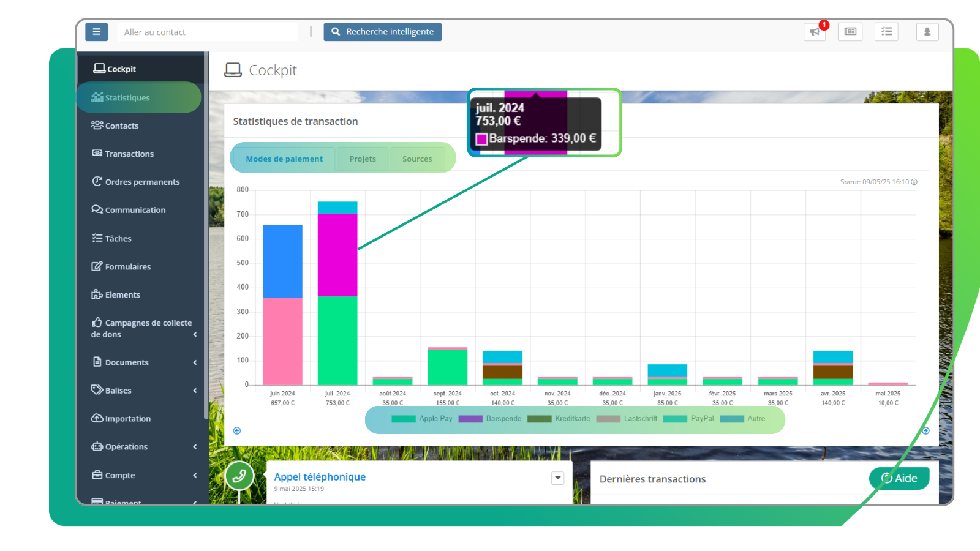The image size is (980, 551).
Task: Click the Aide help button
Action: coord(899,478)
